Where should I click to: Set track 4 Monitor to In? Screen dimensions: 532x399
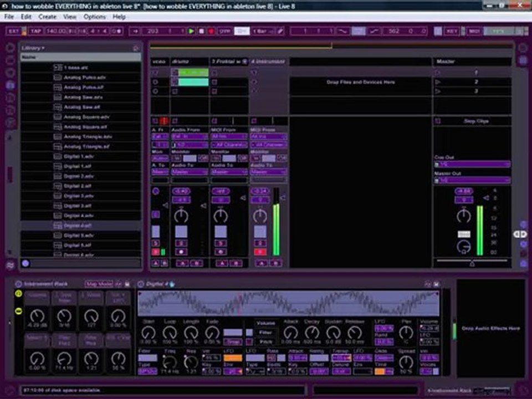256,158
